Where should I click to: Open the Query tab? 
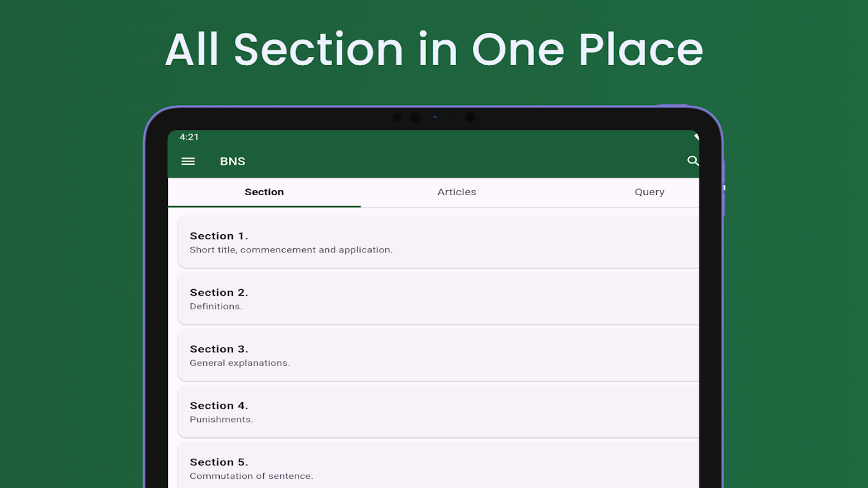tap(649, 192)
